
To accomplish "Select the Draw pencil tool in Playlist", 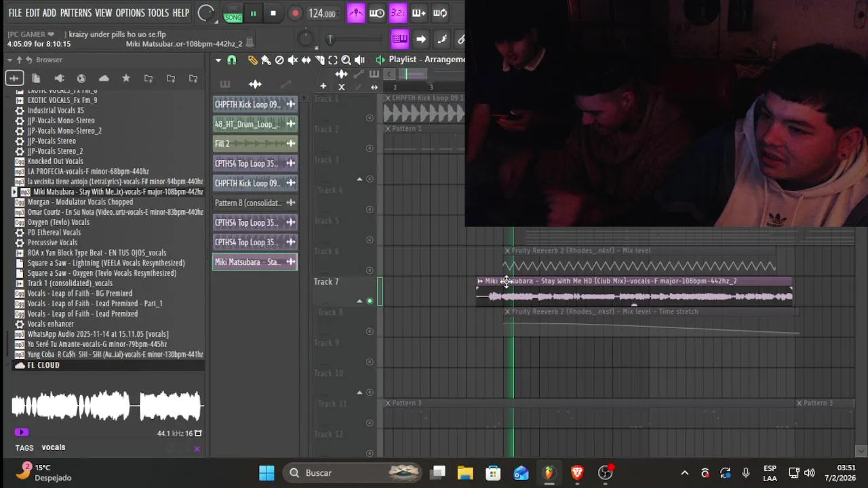I will coord(252,60).
